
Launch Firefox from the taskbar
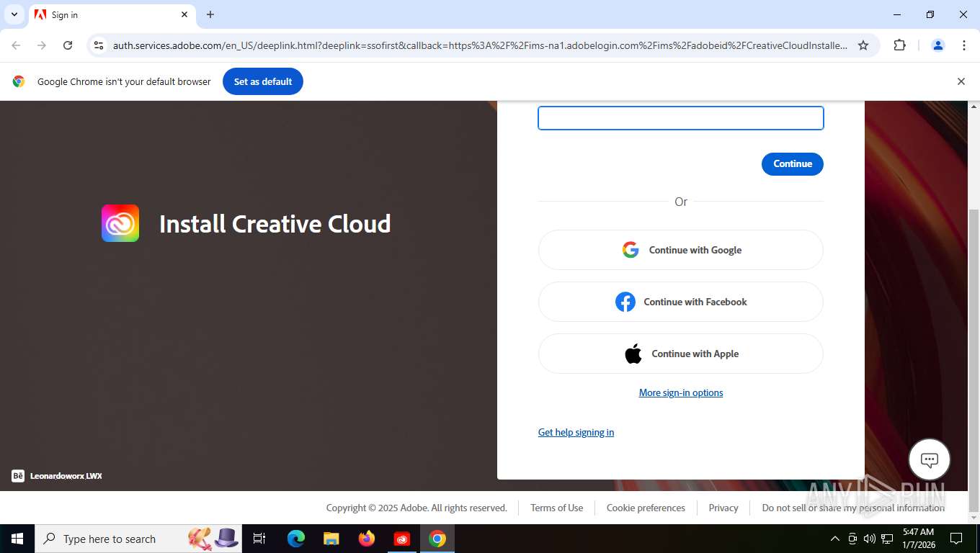[367, 539]
